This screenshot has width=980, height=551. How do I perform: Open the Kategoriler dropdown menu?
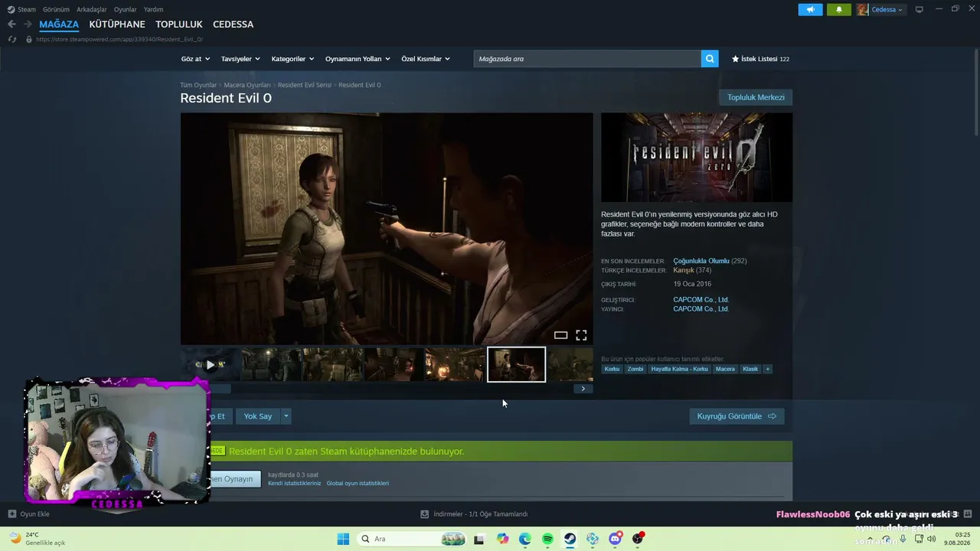coord(292,59)
